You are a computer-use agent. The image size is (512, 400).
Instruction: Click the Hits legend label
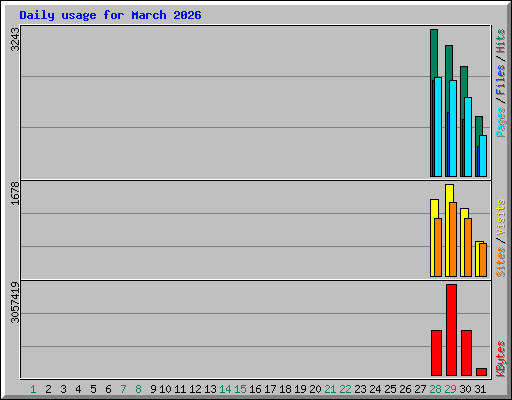pyautogui.click(x=500, y=41)
